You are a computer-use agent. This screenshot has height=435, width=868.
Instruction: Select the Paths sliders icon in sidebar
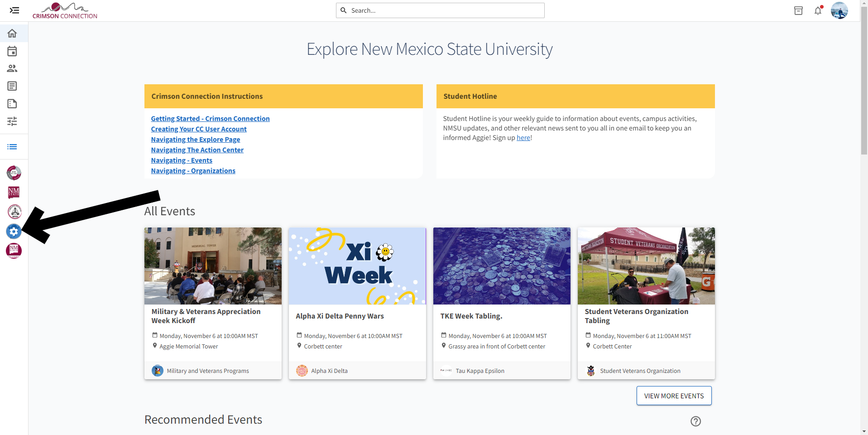tap(12, 121)
